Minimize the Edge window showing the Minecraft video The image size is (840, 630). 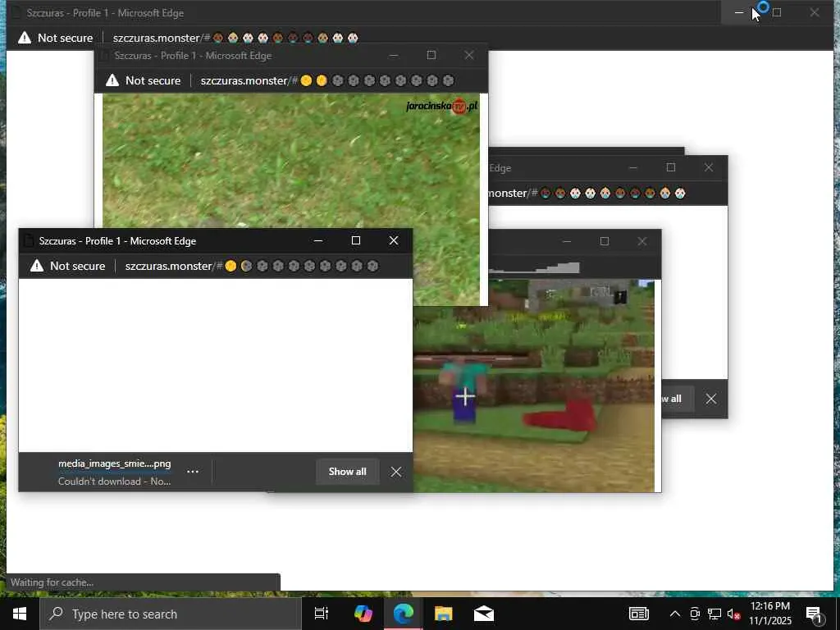tap(567, 242)
